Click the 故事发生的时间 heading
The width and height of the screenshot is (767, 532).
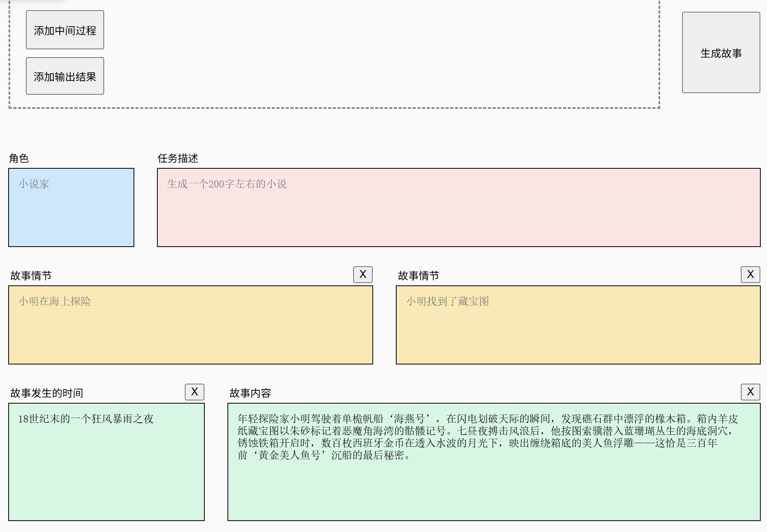point(46,393)
